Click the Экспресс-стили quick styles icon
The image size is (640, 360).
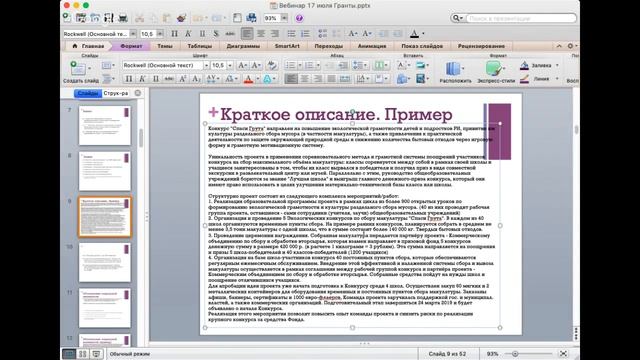(x=493, y=68)
